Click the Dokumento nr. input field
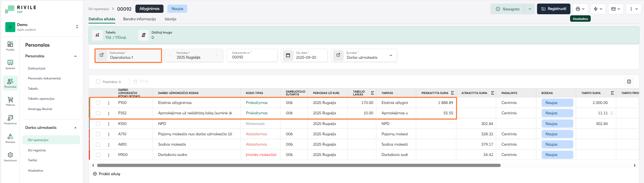This screenshot has height=183, width=644. [x=252, y=57]
